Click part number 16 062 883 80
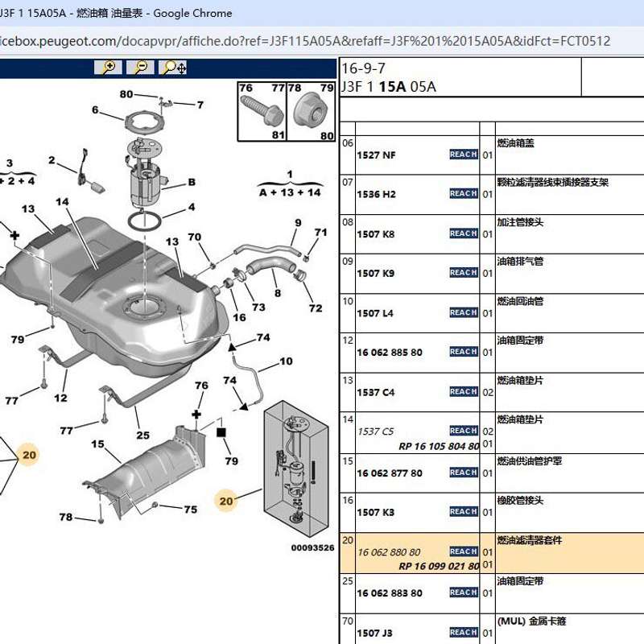The image size is (644, 644). point(390,593)
